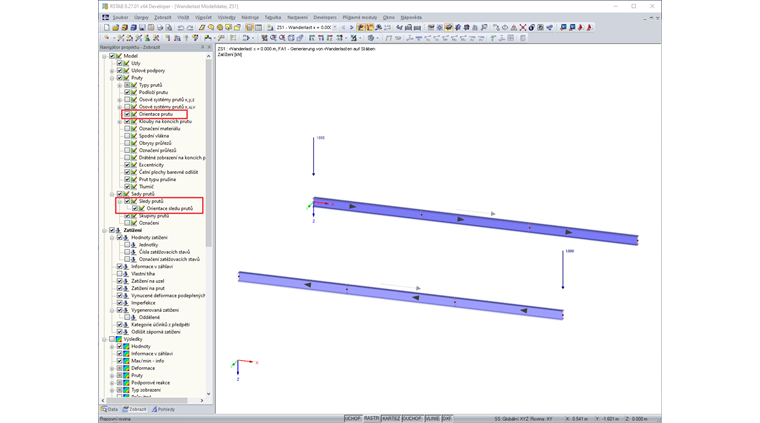Click the rightmost red PDF-style icon
The image size is (760, 423).
[589, 28]
